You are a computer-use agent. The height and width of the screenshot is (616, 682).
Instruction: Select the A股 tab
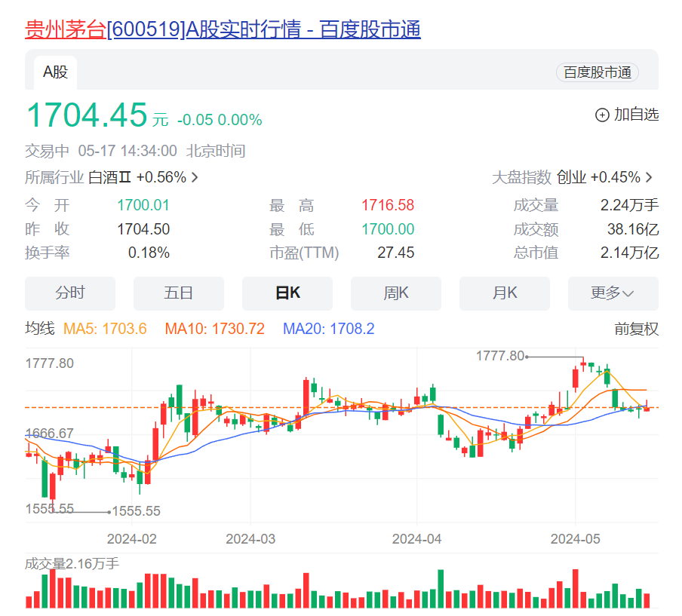pyautogui.click(x=55, y=72)
